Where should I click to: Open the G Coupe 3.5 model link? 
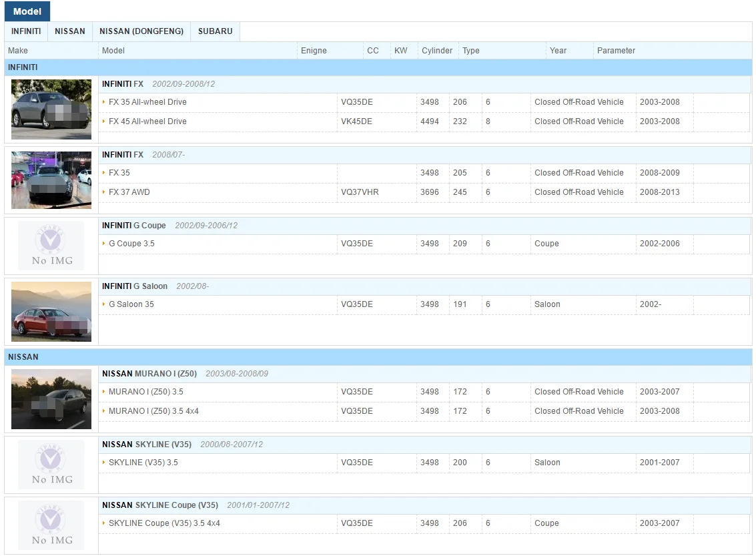[x=131, y=244]
